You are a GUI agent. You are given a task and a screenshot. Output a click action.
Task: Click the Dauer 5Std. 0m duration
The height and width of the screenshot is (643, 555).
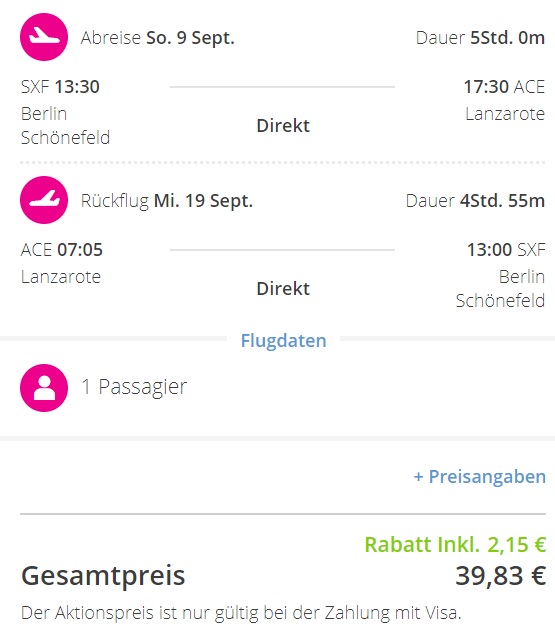480,38
